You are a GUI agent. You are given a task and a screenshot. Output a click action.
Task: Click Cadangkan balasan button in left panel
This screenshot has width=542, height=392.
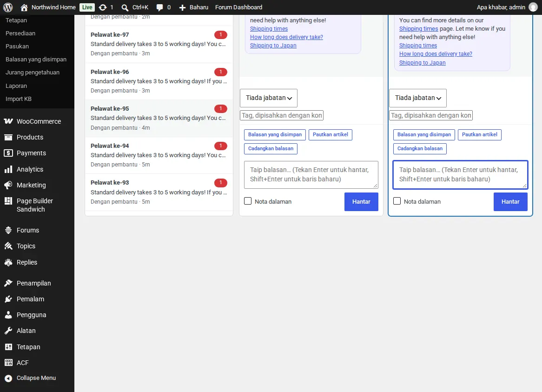[x=271, y=149]
